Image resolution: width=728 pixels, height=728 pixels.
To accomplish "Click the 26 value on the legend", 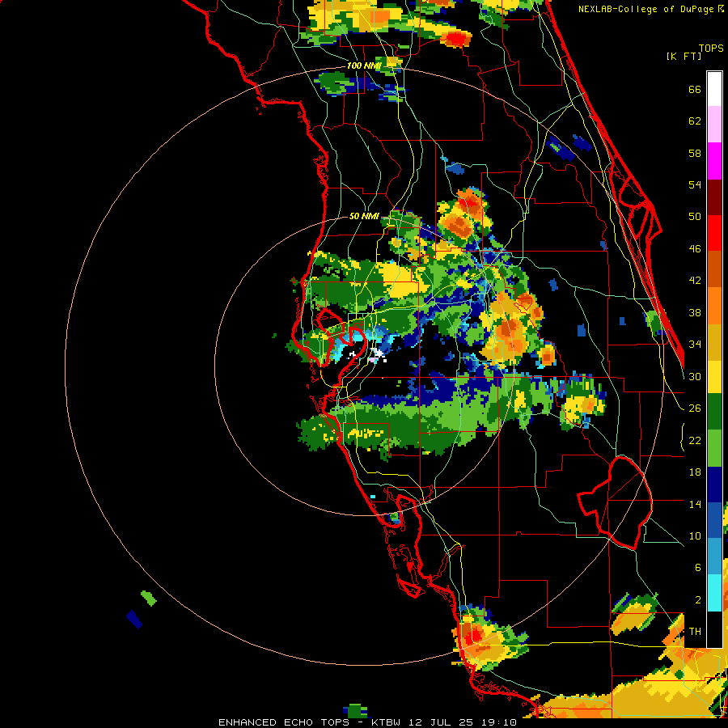I will click(695, 408).
